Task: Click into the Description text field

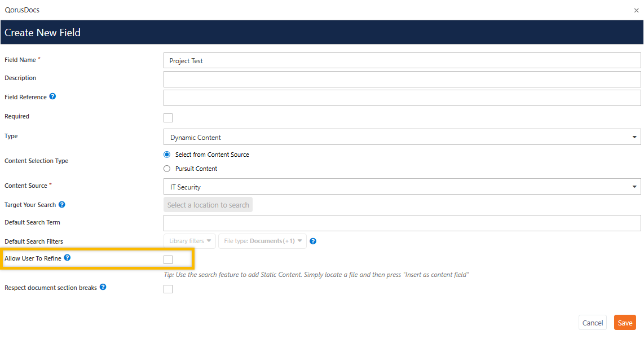Action: [402, 79]
